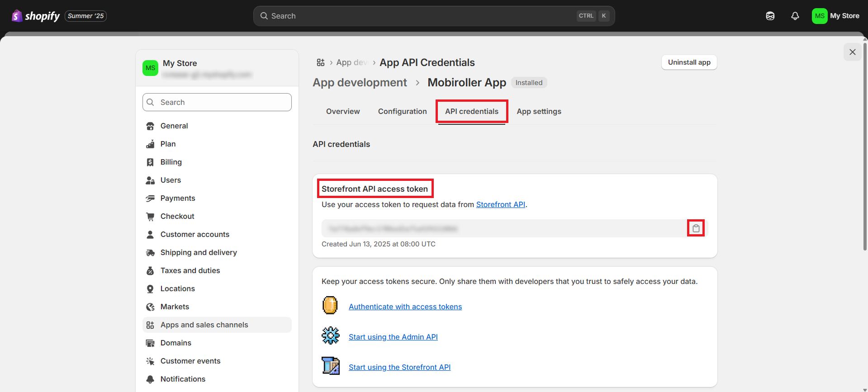
Task: Open Checkout settings
Action: coord(217,216)
